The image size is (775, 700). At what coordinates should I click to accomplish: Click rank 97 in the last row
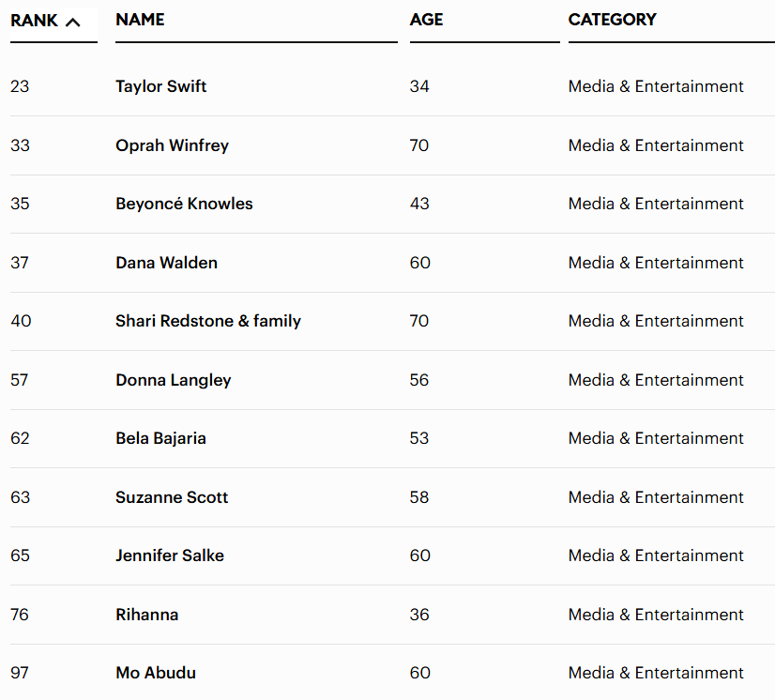tap(20, 673)
